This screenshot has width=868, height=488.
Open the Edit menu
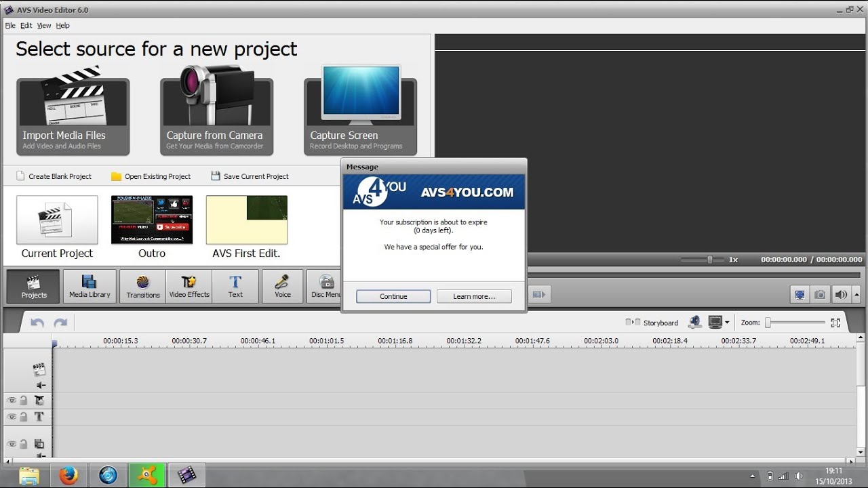(x=26, y=26)
